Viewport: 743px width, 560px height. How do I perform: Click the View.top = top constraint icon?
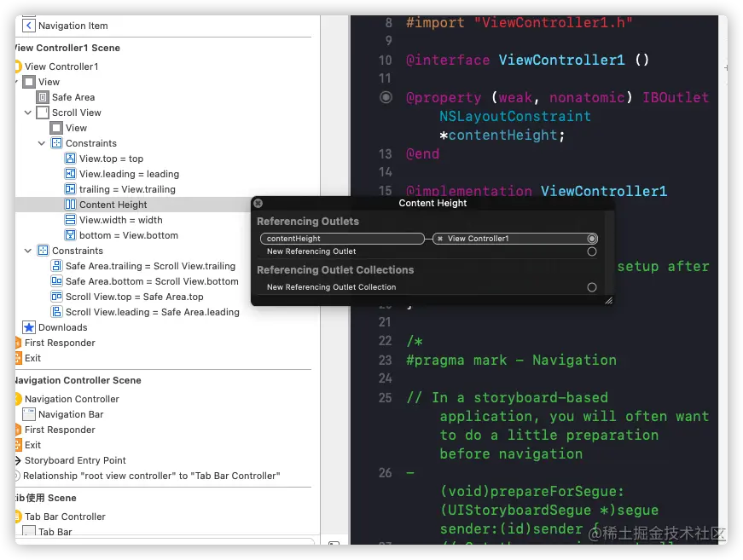click(71, 159)
